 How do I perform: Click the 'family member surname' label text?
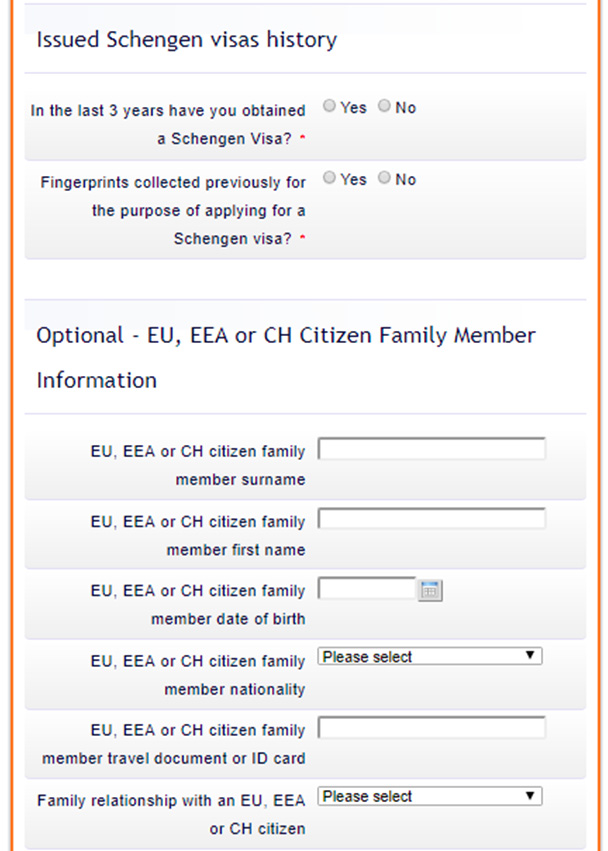[198, 465]
